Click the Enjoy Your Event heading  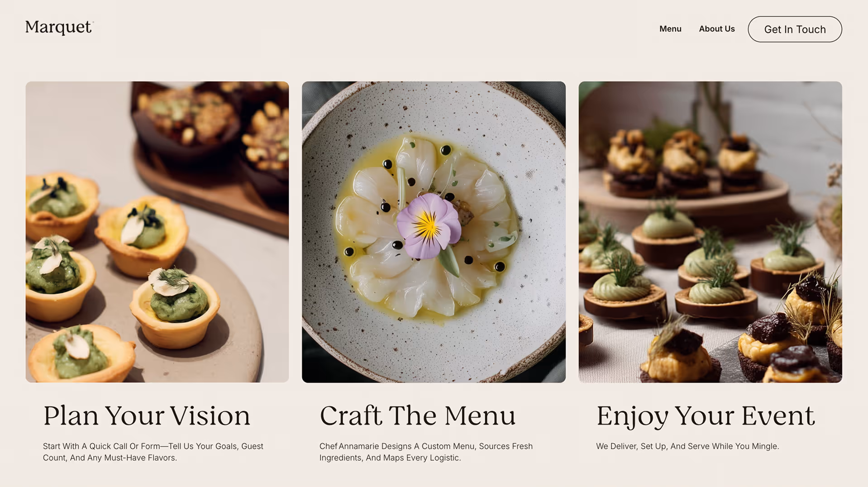pyautogui.click(x=705, y=415)
